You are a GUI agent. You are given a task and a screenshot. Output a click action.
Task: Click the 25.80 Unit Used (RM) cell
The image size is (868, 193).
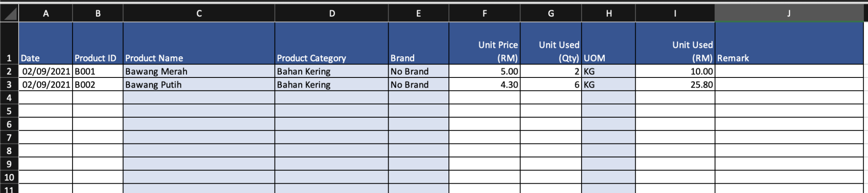[675, 85]
